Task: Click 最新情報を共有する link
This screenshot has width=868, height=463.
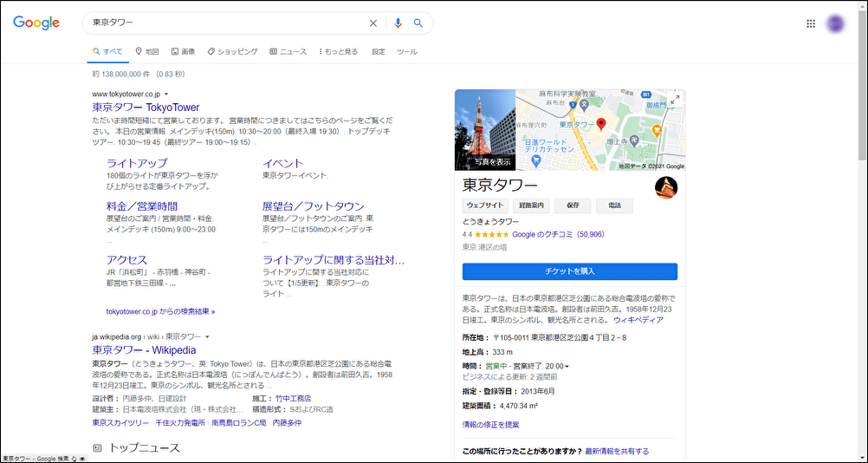Action: click(617, 452)
